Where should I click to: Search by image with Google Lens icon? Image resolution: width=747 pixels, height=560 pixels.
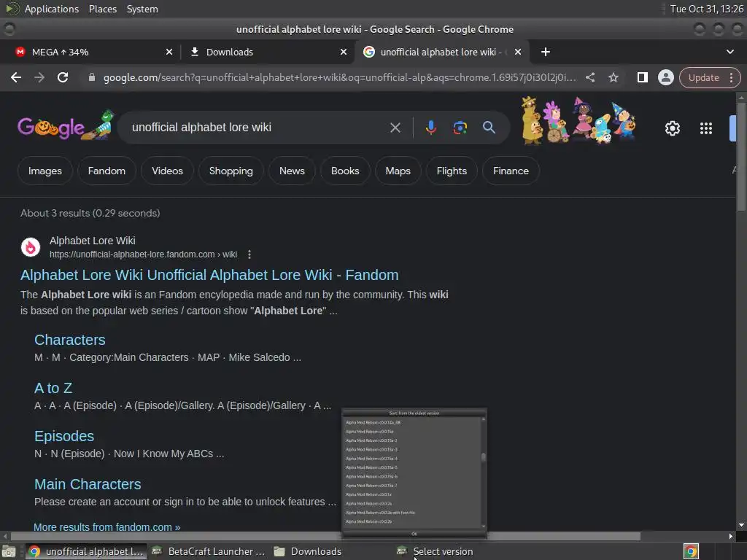coord(460,128)
